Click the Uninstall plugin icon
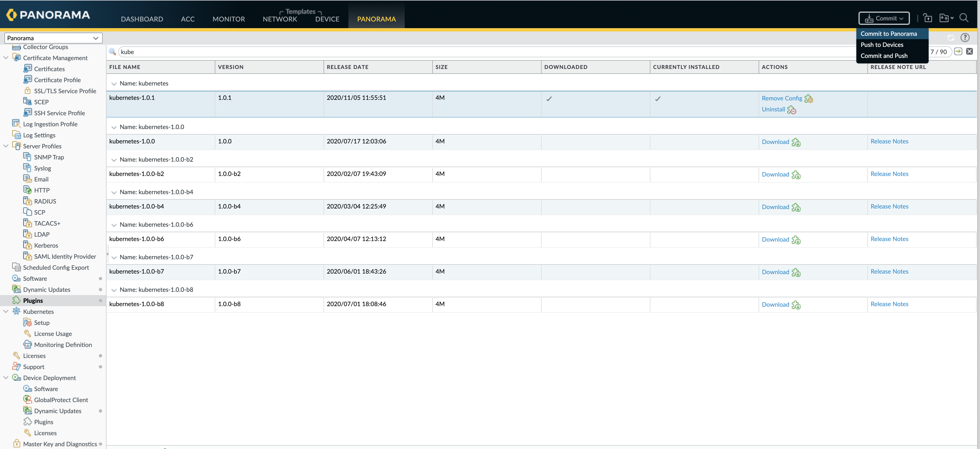This screenshot has width=980, height=449. click(x=791, y=110)
